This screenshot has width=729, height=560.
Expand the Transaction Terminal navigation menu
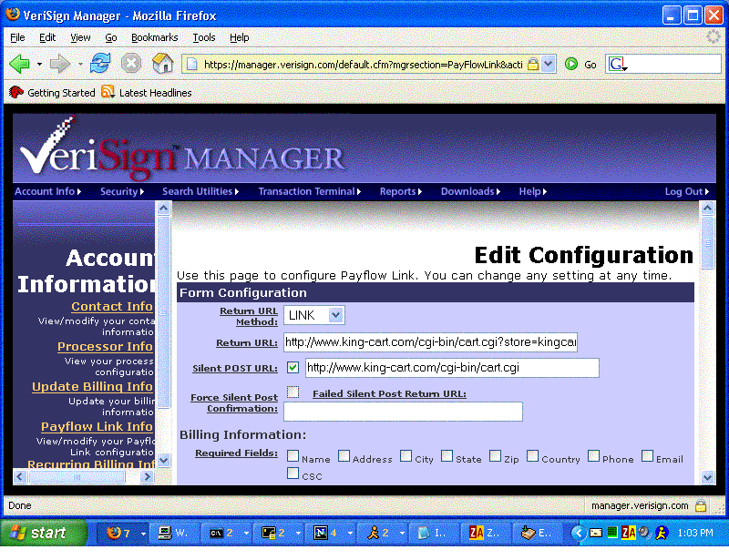tap(310, 191)
